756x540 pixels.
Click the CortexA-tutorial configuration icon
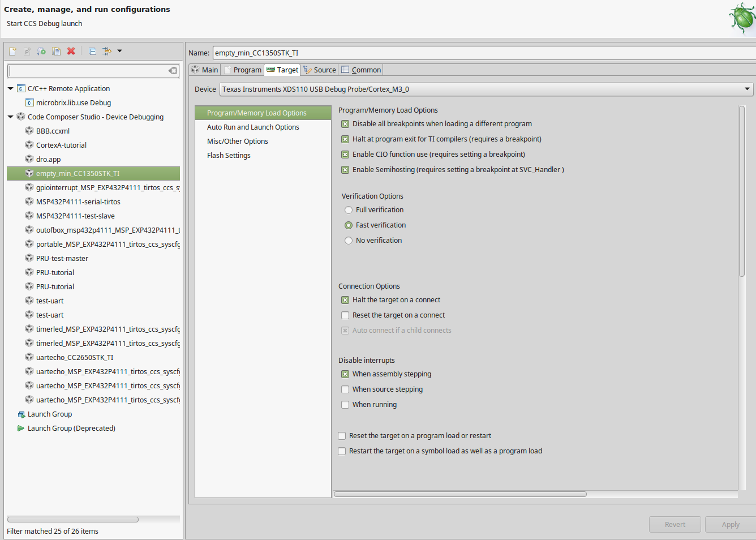29,145
